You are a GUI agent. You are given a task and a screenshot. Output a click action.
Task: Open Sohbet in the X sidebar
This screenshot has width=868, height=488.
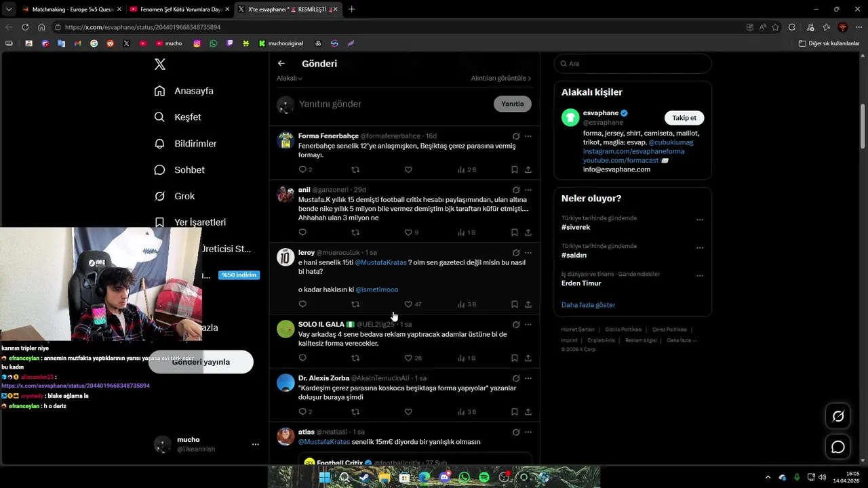pos(179,170)
